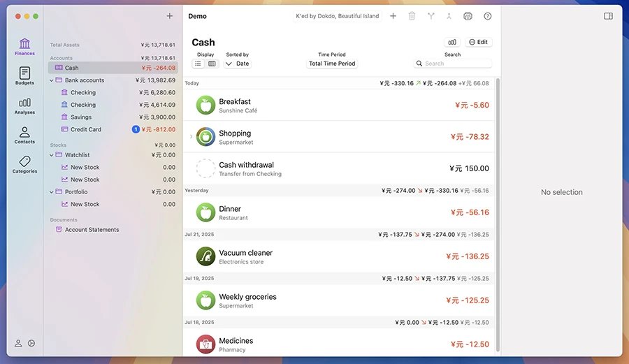The image size is (629, 364).
Task: Switch to column display mode
Action: tap(212, 64)
